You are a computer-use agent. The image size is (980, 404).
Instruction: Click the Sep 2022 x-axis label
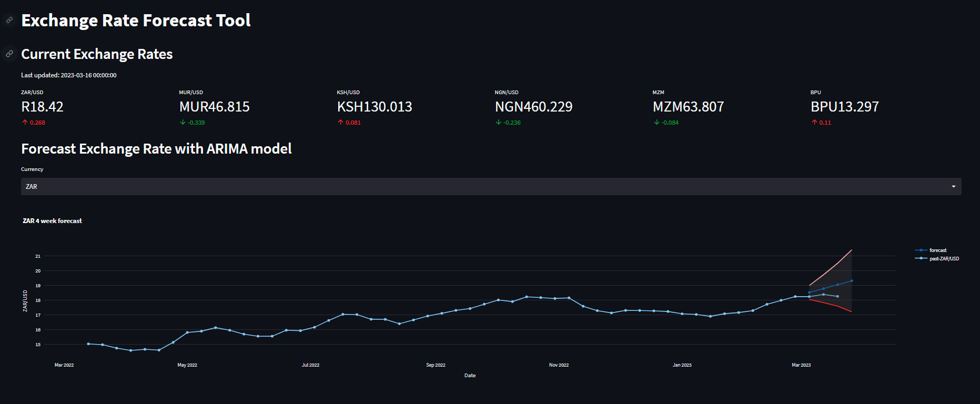pos(436,365)
